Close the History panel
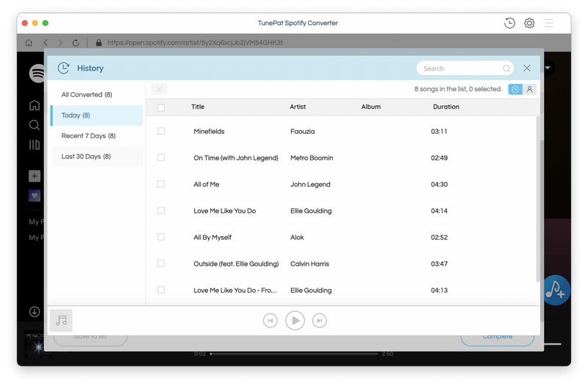The height and width of the screenshot is (387, 588). click(527, 68)
